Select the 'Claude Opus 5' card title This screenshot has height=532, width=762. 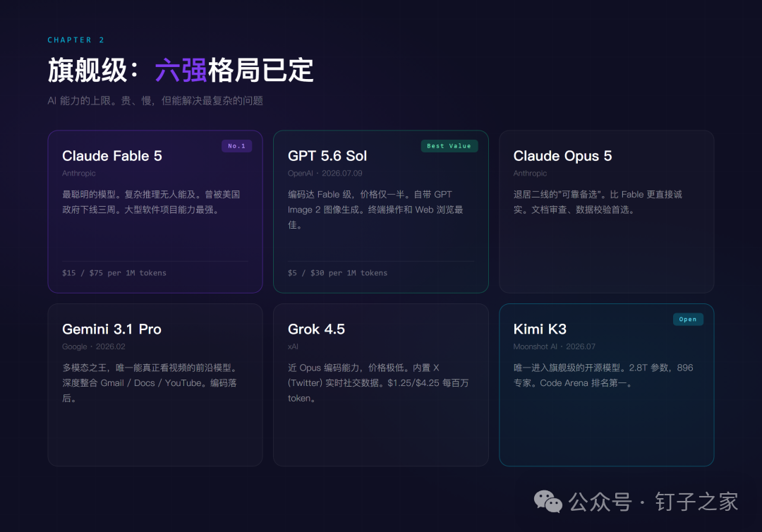pyautogui.click(x=562, y=156)
